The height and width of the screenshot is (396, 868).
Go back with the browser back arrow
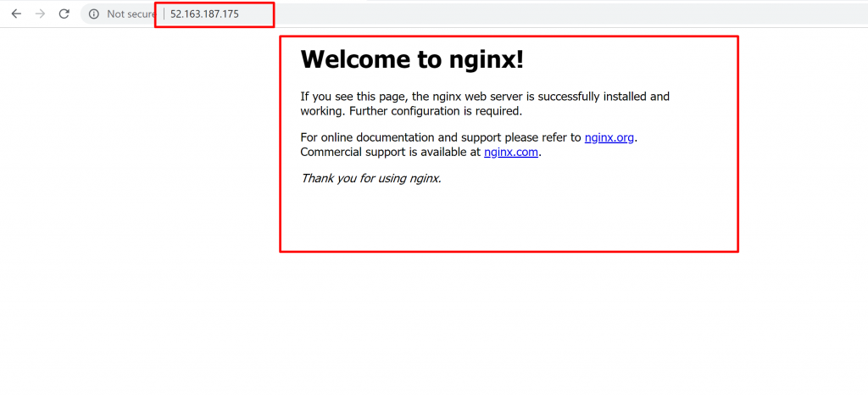16,14
